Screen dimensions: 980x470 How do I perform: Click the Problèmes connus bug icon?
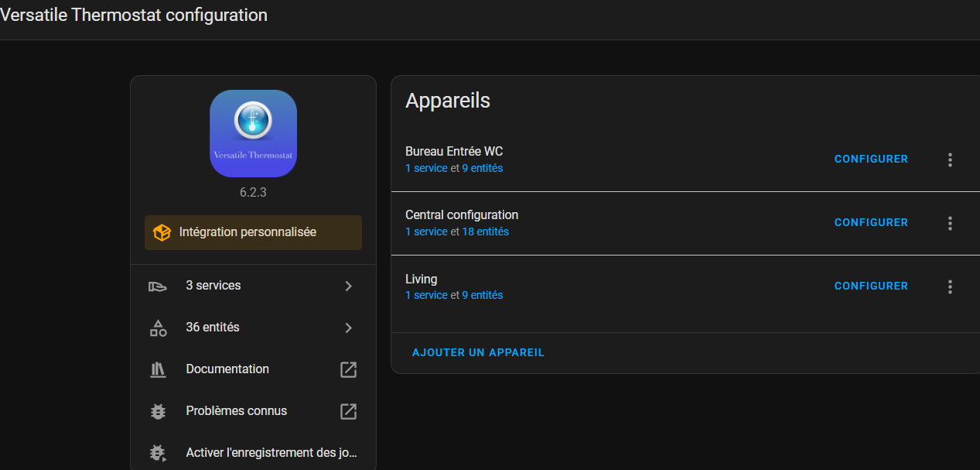(158, 412)
